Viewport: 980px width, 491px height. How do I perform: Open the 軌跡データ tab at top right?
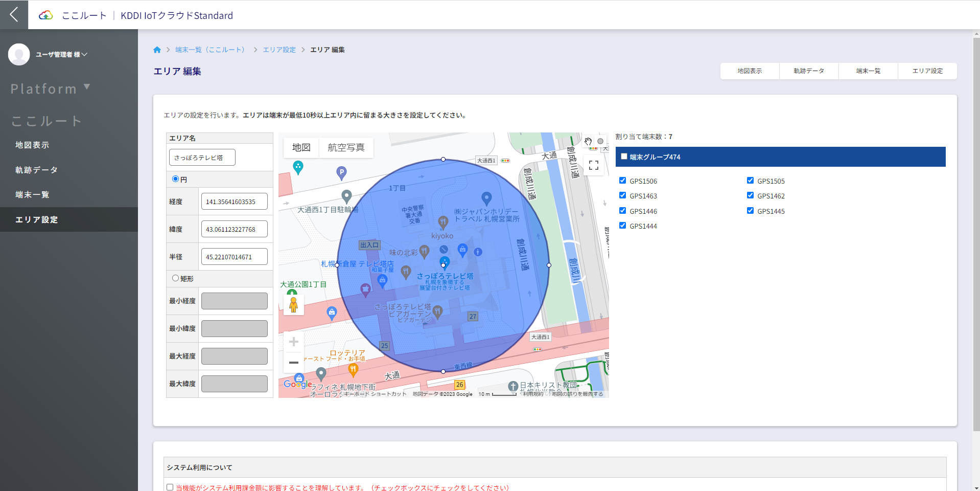808,71
